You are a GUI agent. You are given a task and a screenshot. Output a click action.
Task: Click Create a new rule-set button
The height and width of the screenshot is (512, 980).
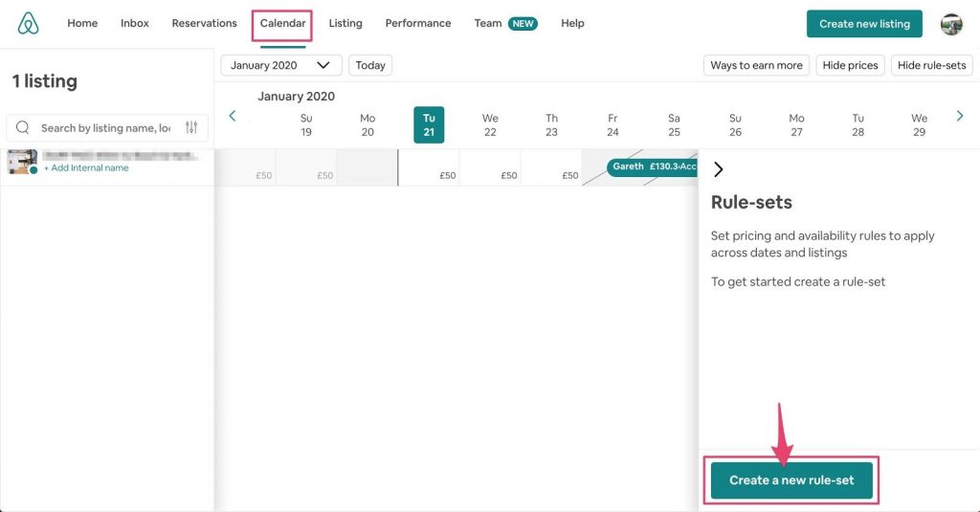(x=791, y=480)
